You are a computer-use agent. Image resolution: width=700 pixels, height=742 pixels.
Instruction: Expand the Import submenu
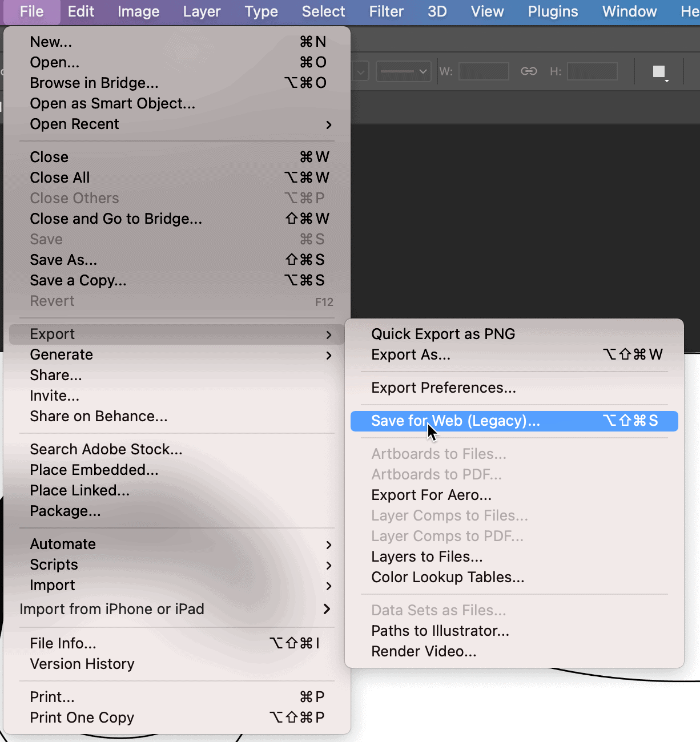pyautogui.click(x=177, y=585)
